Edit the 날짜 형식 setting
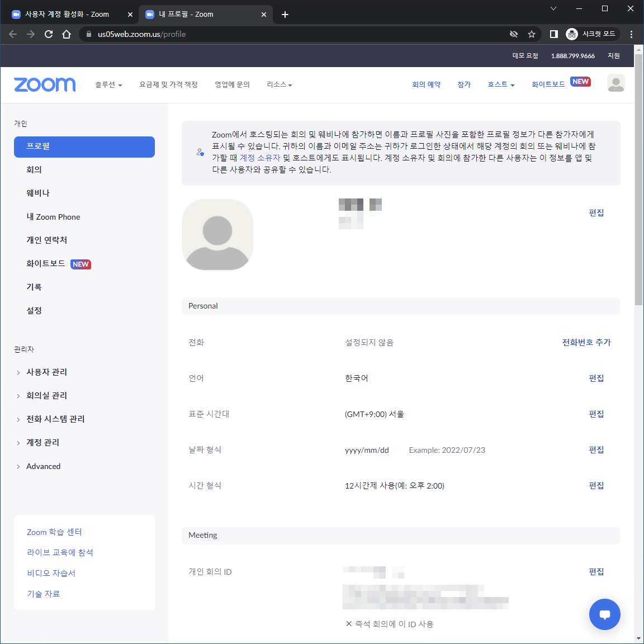The image size is (644, 644). 596,449
